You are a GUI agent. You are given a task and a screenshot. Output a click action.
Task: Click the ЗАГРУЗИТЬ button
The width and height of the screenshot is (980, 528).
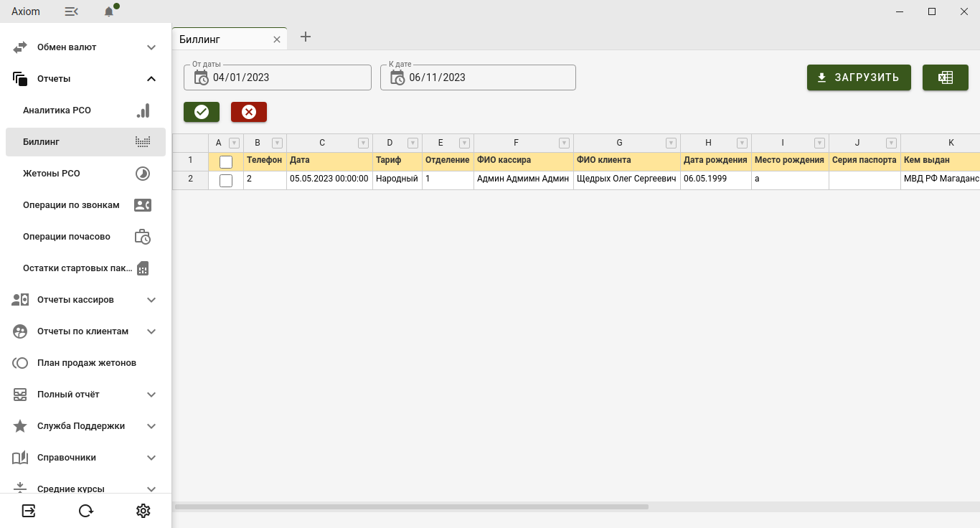[859, 77]
